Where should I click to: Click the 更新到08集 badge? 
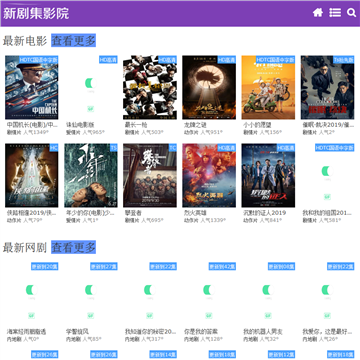(x=281, y=266)
